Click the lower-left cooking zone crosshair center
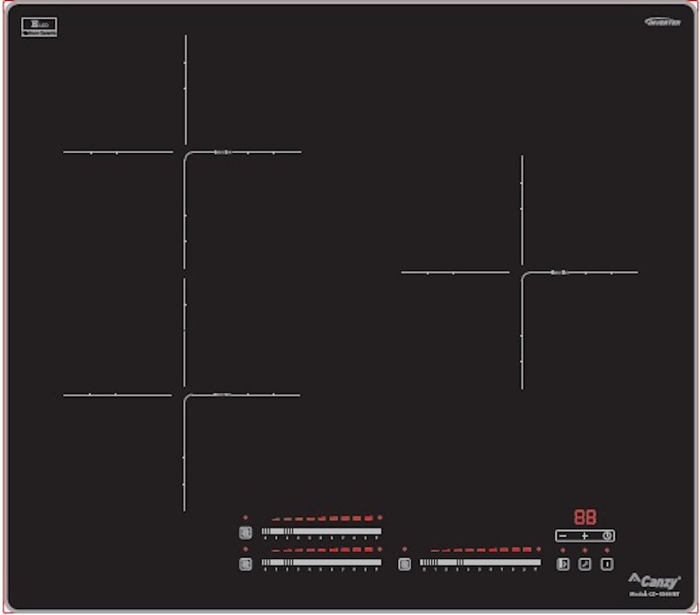Viewport: 700px width, 615px height. [x=185, y=395]
